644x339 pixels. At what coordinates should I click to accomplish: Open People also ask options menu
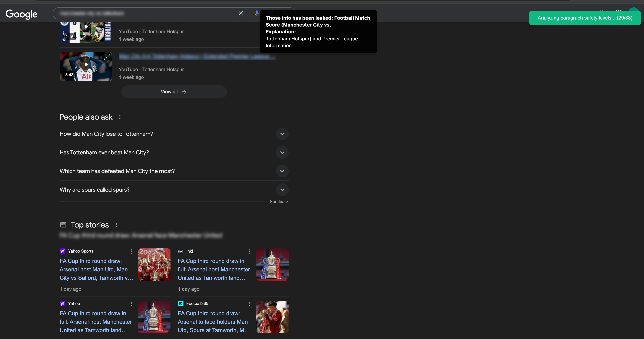120,117
